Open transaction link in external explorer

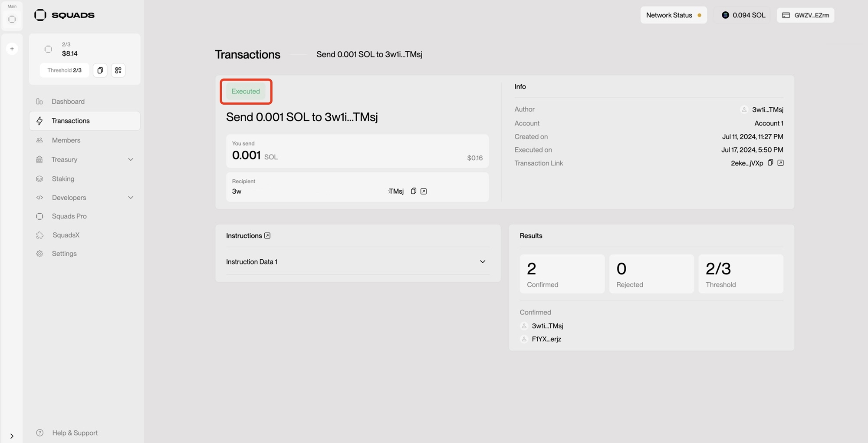click(780, 163)
